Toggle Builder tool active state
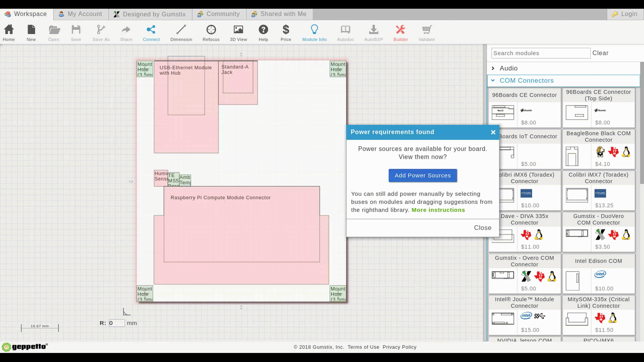 401,33
